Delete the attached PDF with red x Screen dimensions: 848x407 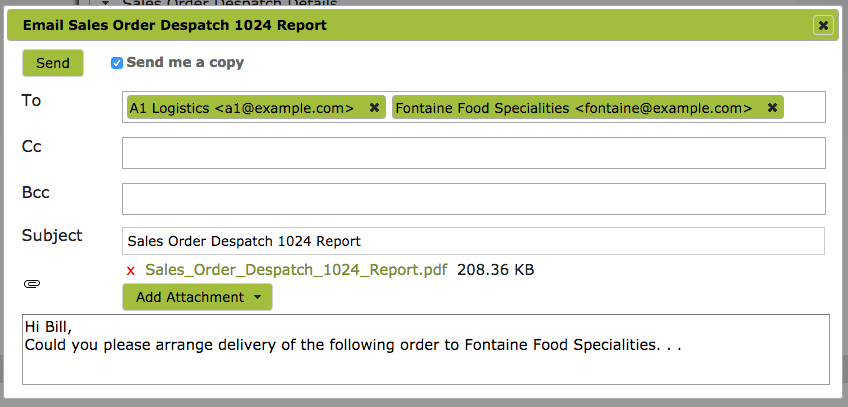[x=130, y=271]
